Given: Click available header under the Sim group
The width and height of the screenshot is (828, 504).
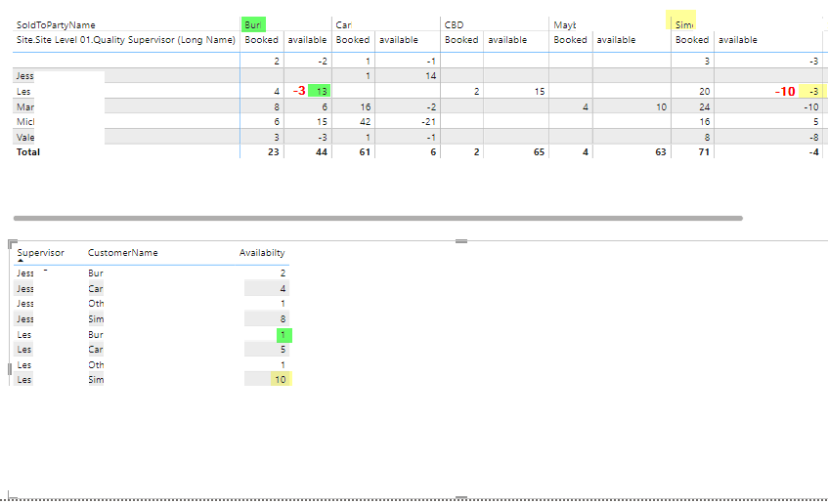Looking at the screenshot, I should click(x=738, y=40).
